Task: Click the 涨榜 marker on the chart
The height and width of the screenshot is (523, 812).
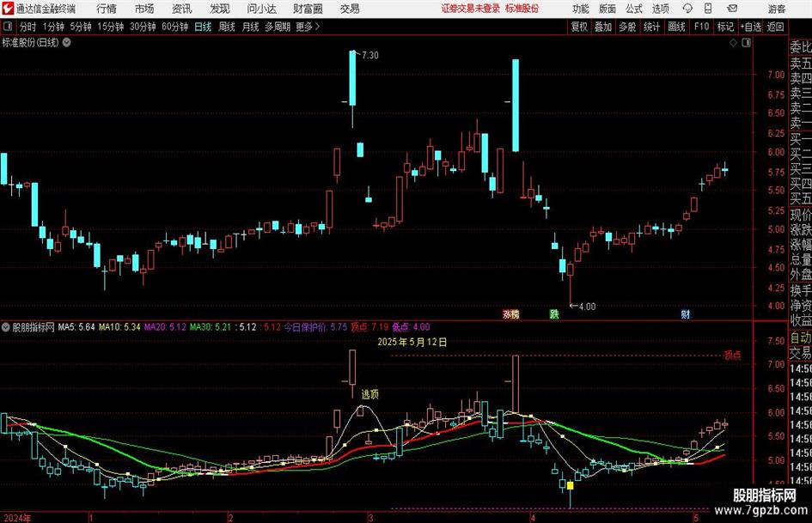Action: tap(511, 314)
